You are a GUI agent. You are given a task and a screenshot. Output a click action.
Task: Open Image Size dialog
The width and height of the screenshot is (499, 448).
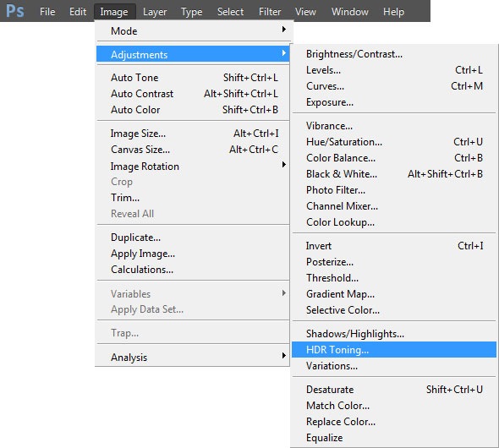click(193, 134)
